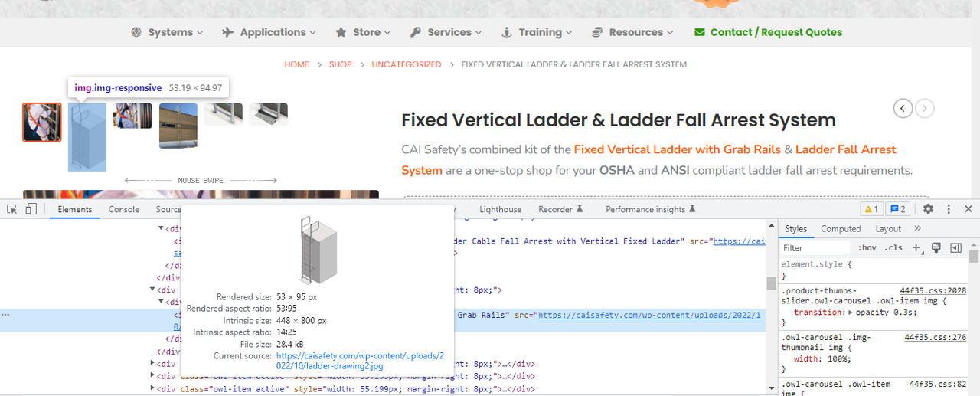The width and height of the screenshot is (980, 396).
Task: Activate the inspect element picker tool
Action: (x=11, y=209)
